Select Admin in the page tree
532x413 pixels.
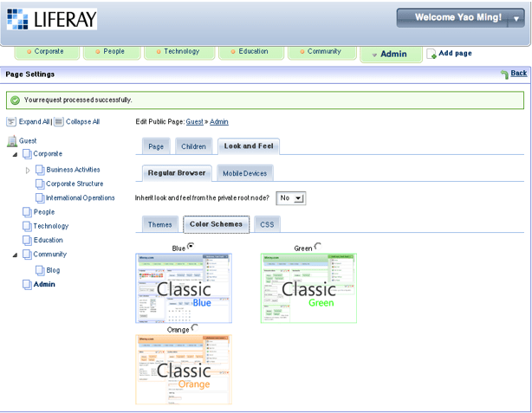pos(44,285)
